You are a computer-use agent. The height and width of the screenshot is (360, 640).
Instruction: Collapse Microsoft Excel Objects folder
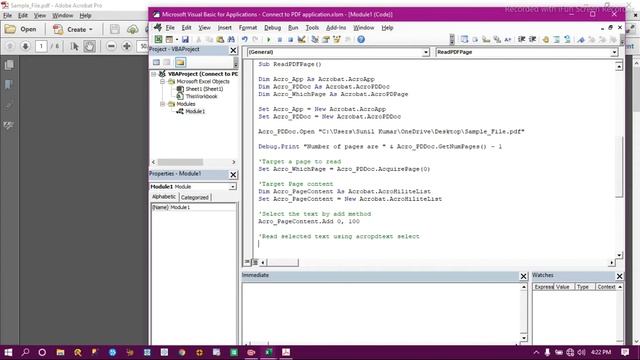coord(162,82)
